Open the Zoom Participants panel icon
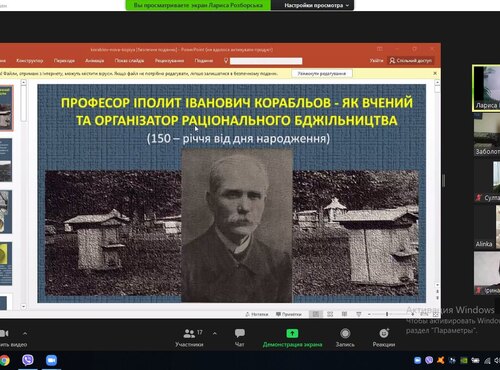The width and height of the screenshot is (500, 370). click(x=189, y=333)
